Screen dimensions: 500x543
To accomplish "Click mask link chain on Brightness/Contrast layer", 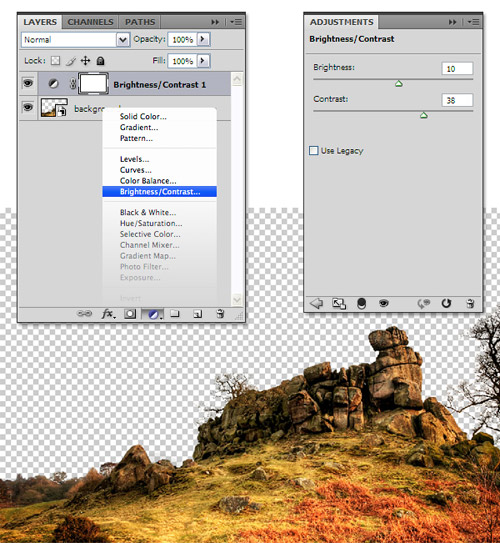I will (73, 83).
